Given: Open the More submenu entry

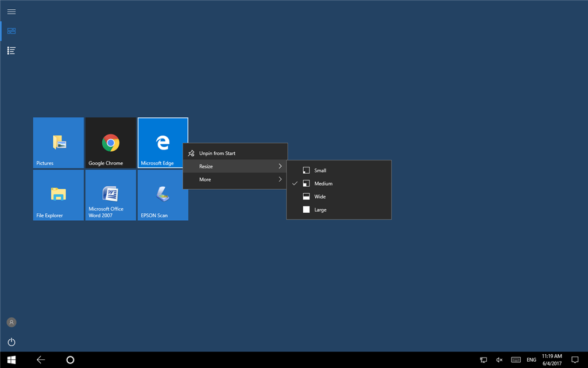Looking at the screenshot, I should click(235, 179).
